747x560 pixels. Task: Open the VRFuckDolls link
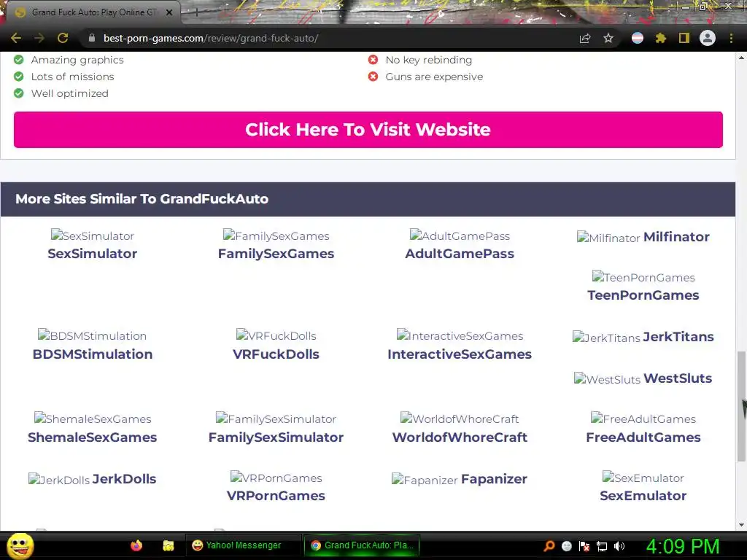click(x=276, y=354)
